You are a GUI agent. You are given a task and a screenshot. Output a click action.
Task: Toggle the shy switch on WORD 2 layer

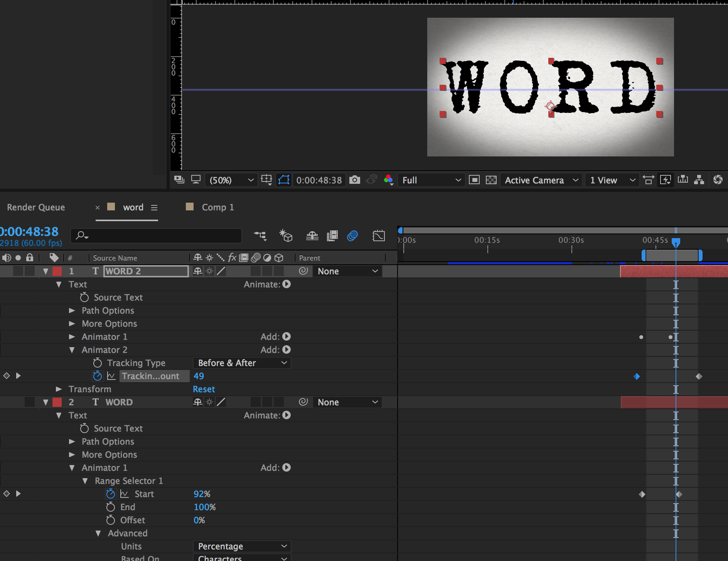[197, 271]
